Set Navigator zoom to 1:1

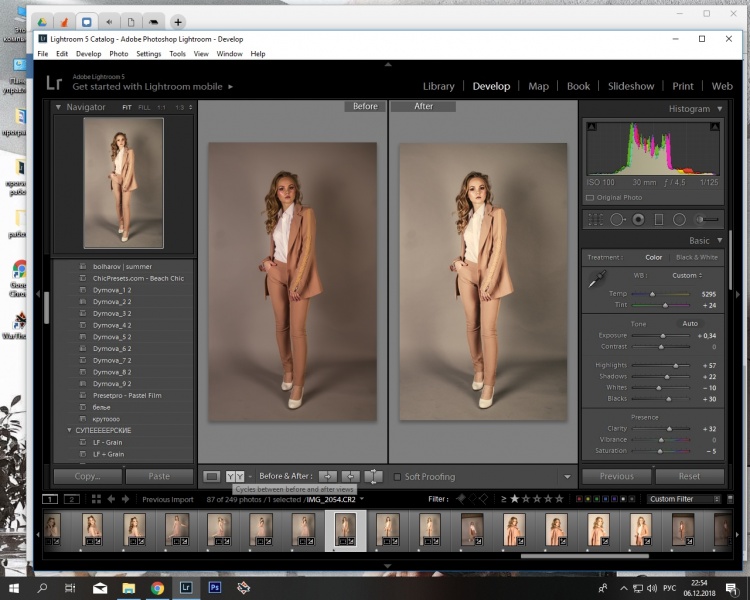pyautogui.click(x=162, y=108)
